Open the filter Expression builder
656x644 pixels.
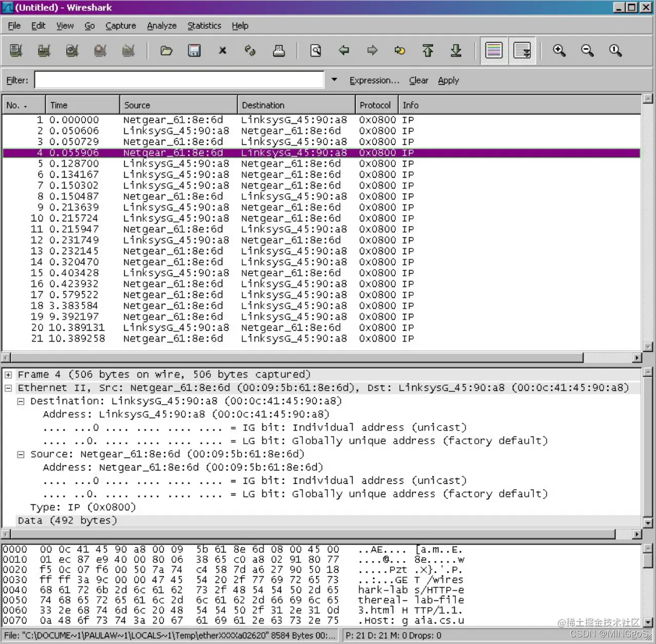(374, 80)
